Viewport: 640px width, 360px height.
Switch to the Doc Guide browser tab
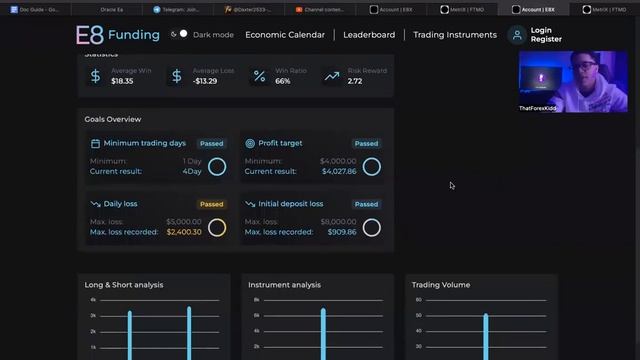tap(36, 9)
